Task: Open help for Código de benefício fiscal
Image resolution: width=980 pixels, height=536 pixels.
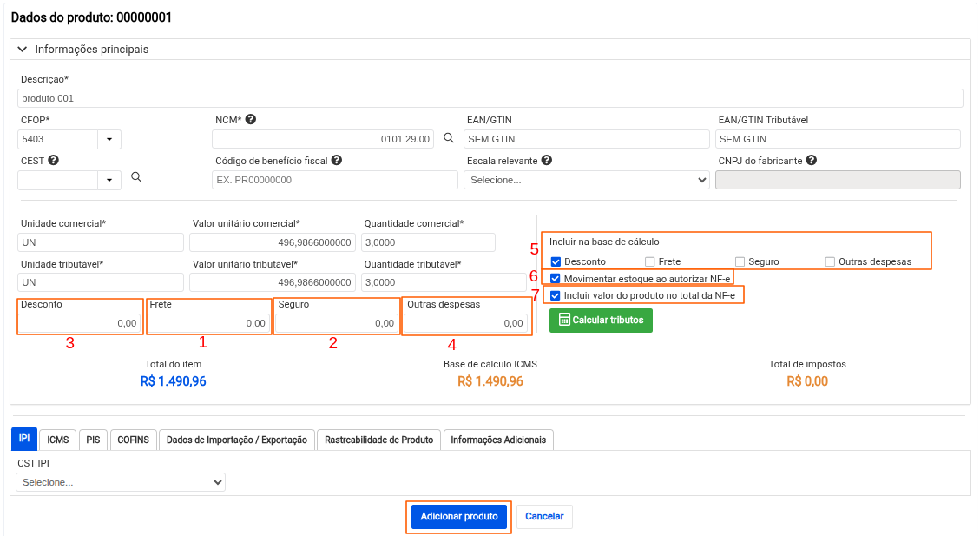Action: (x=337, y=161)
